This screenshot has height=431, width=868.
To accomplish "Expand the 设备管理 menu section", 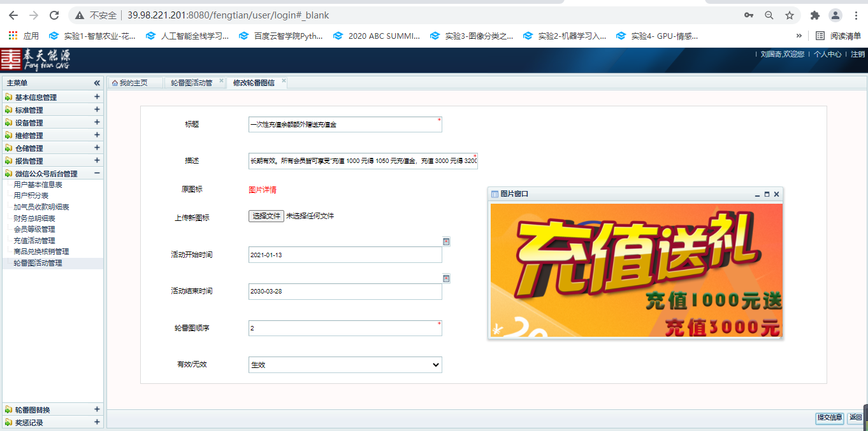I will click(x=97, y=123).
